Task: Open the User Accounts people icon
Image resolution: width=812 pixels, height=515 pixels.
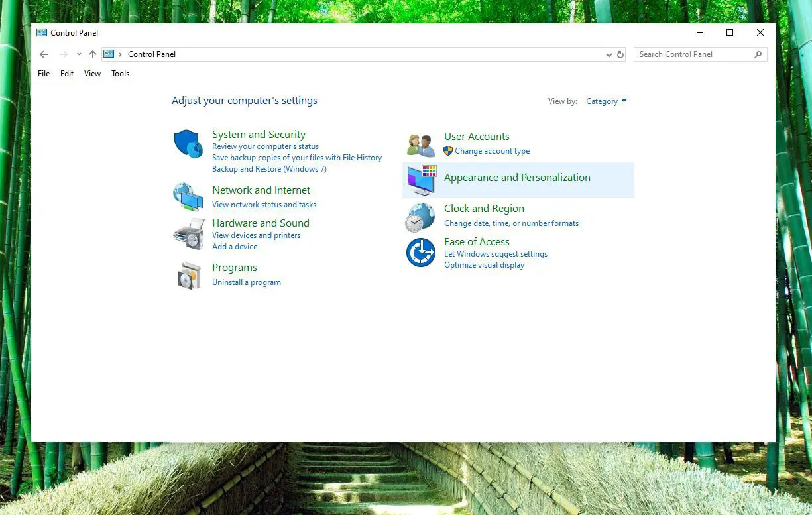Action: (x=421, y=145)
